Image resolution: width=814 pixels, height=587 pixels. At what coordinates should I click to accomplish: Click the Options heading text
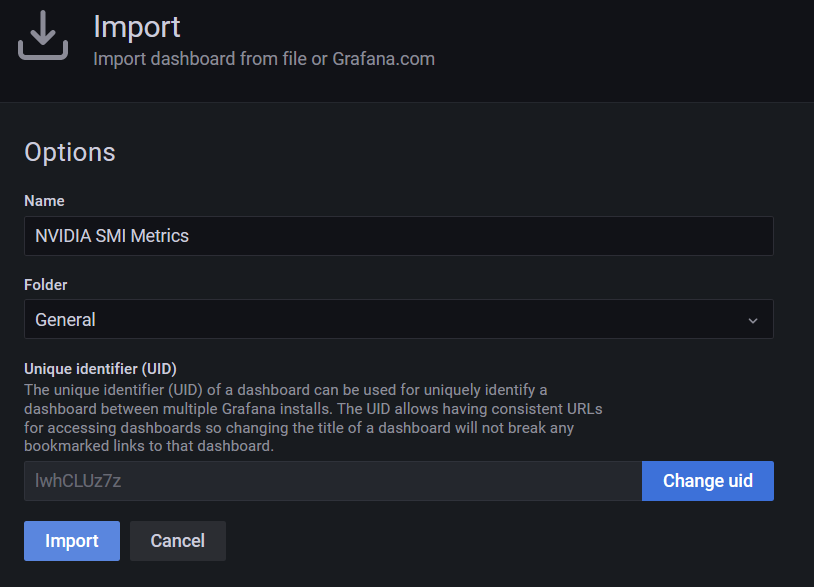coord(70,152)
